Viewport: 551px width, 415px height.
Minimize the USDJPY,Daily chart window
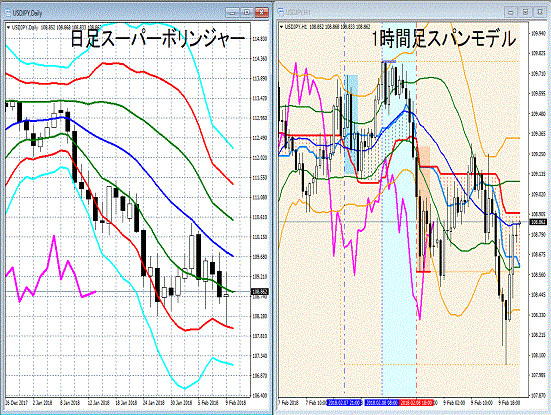(232, 13)
